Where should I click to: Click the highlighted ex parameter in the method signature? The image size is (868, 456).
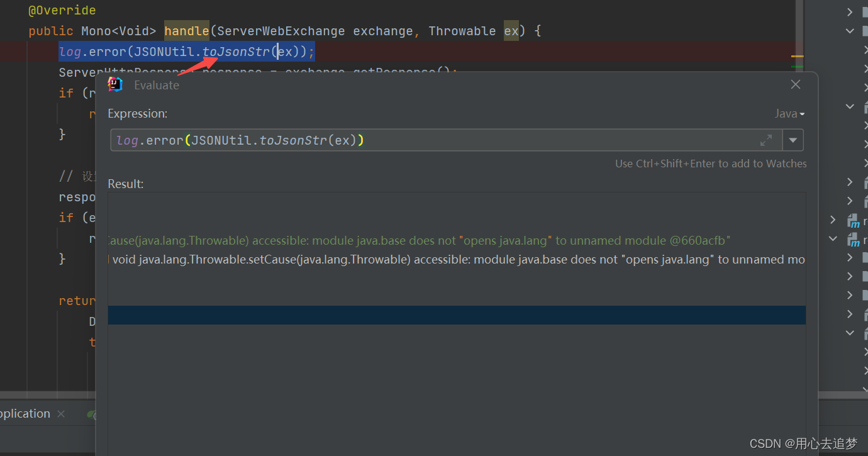point(511,31)
